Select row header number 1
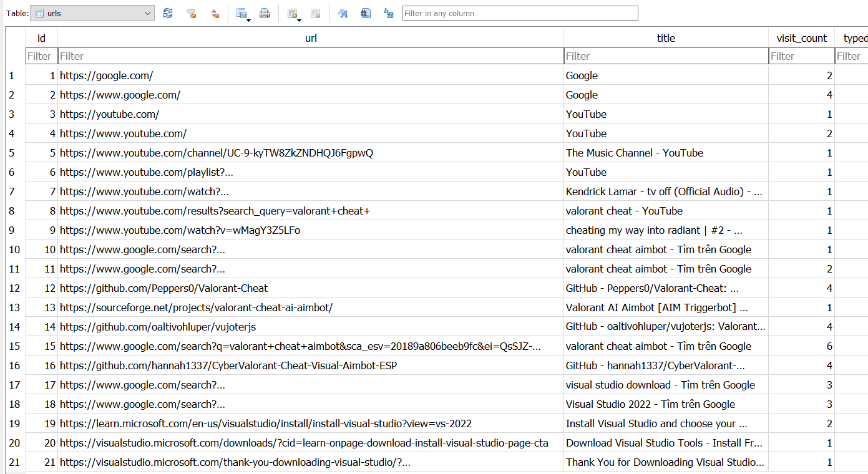868x474 pixels. point(15,75)
